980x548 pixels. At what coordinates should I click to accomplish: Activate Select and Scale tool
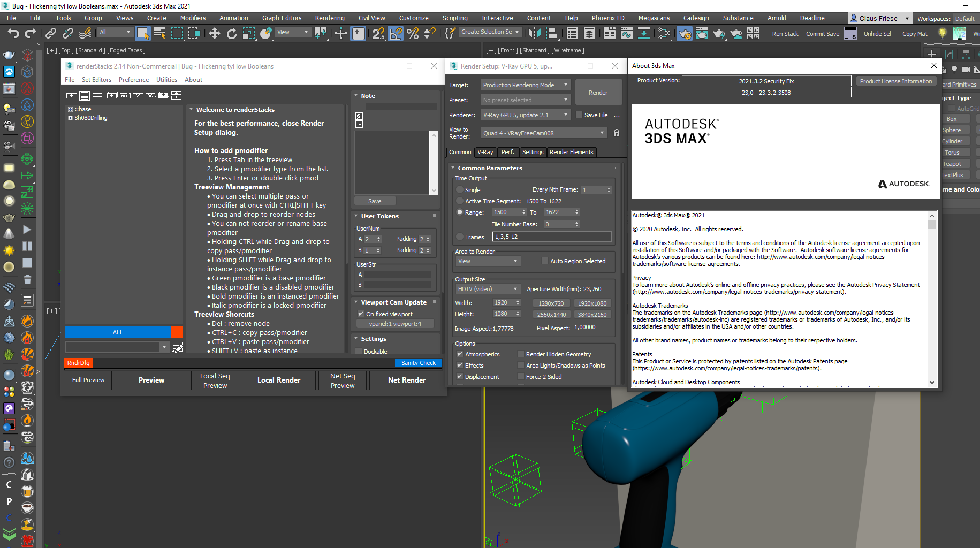[248, 33]
